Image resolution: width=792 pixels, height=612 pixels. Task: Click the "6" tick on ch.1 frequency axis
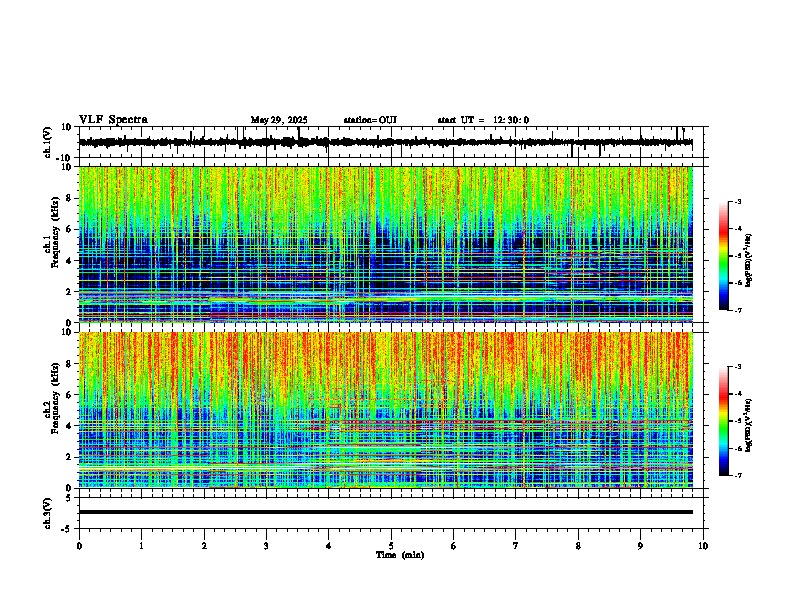click(70, 229)
